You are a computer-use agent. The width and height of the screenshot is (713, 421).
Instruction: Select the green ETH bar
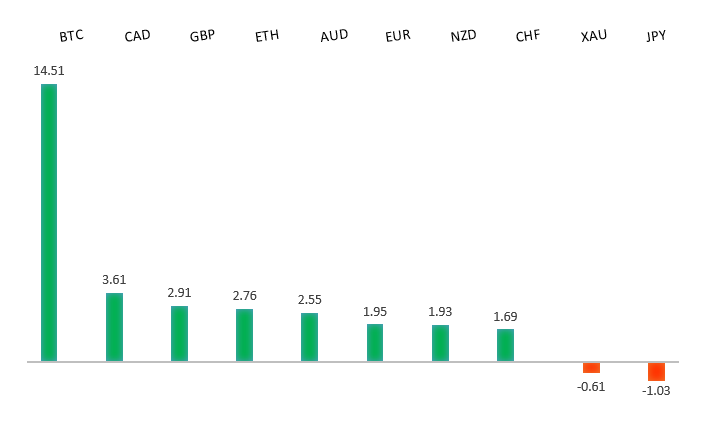click(244, 334)
